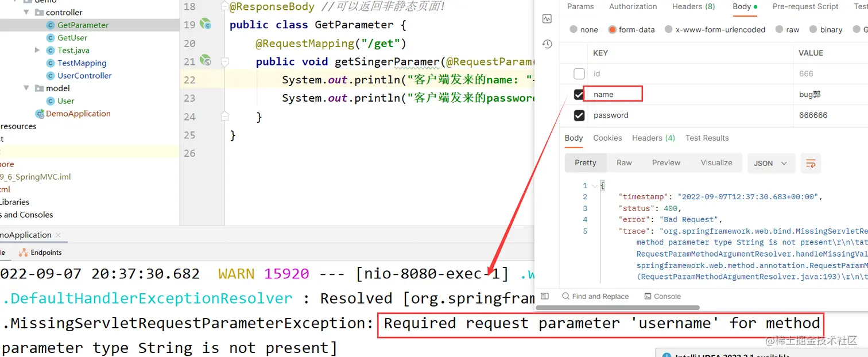Open Pre-request Script tab

805,7
